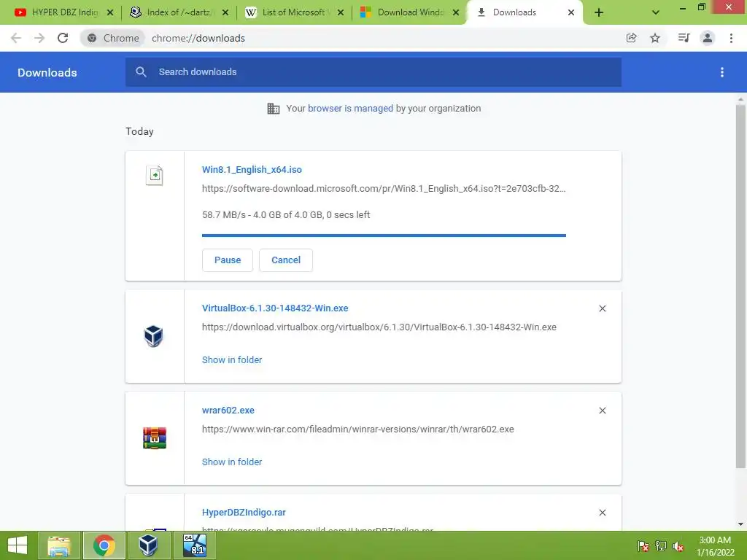
Task: Click the Win8.1 ISO file icon
Action: 155,175
